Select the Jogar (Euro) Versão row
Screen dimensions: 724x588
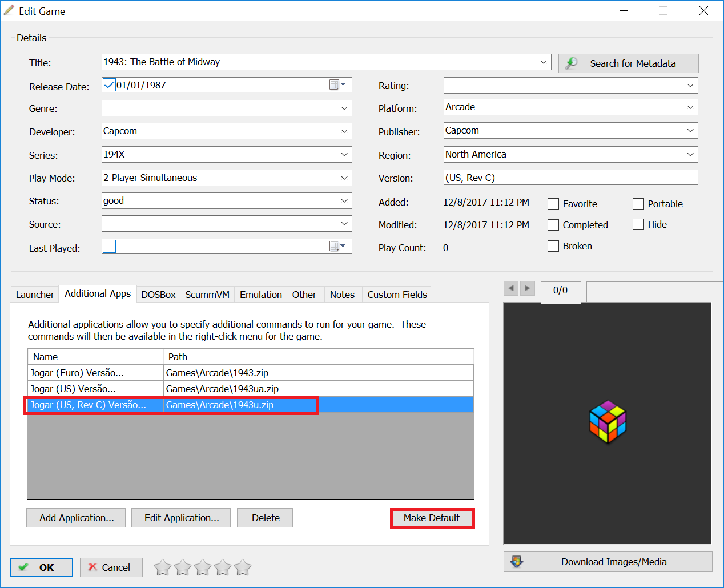(251, 373)
